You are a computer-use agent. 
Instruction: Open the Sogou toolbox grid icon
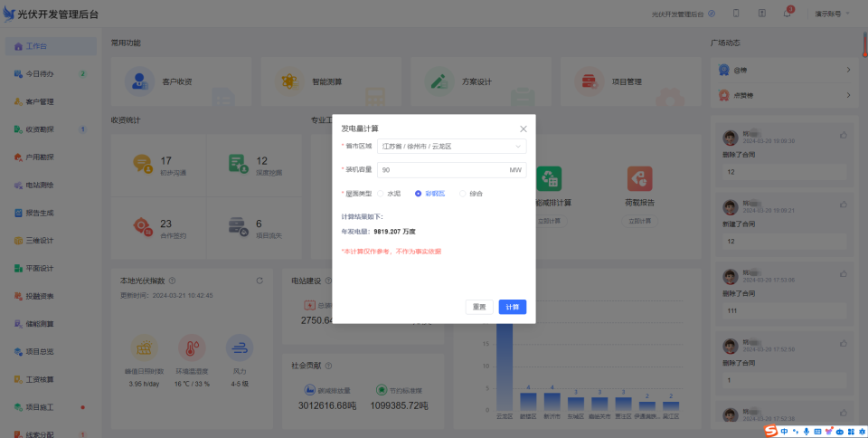(x=851, y=432)
